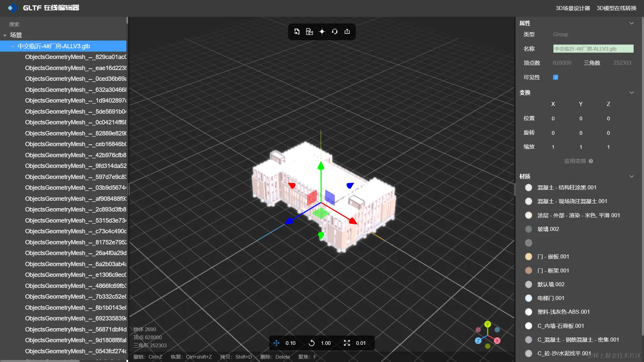644x362 pixels.
Task: Click the 门 - 嵌板.001 color swatch
Action: tap(529, 257)
